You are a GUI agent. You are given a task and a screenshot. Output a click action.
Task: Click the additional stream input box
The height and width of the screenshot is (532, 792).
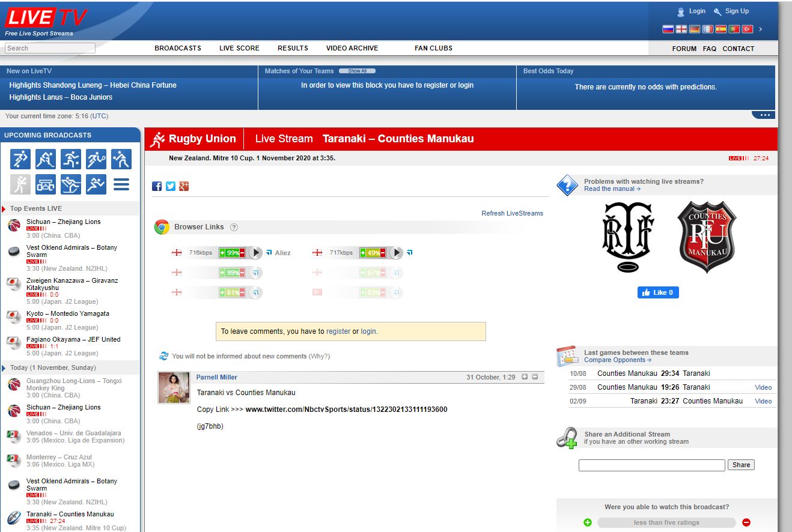[x=652, y=465]
